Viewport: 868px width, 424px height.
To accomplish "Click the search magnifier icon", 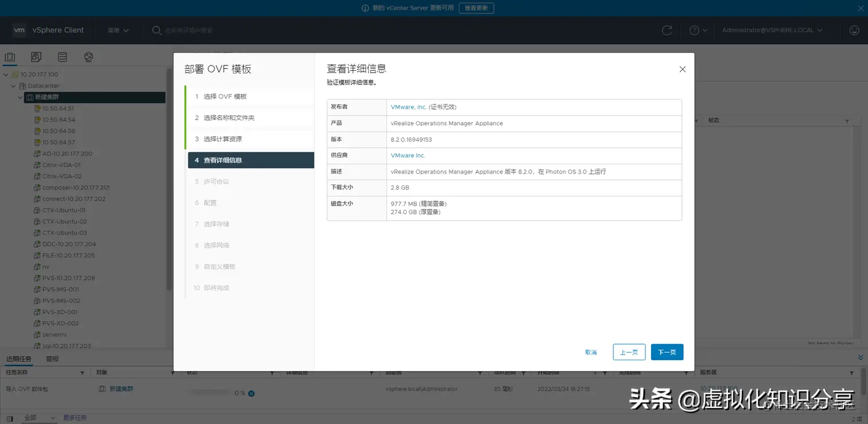I will click(156, 30).
